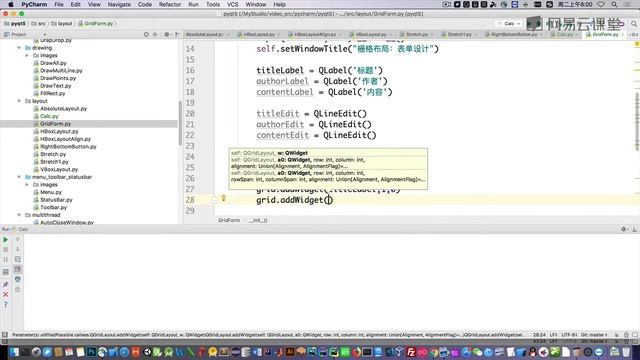Viewport: 640px width, 360px height.
Task: Select the src breadcrumb in navigation bar
Action: click(x=39, y=24)
